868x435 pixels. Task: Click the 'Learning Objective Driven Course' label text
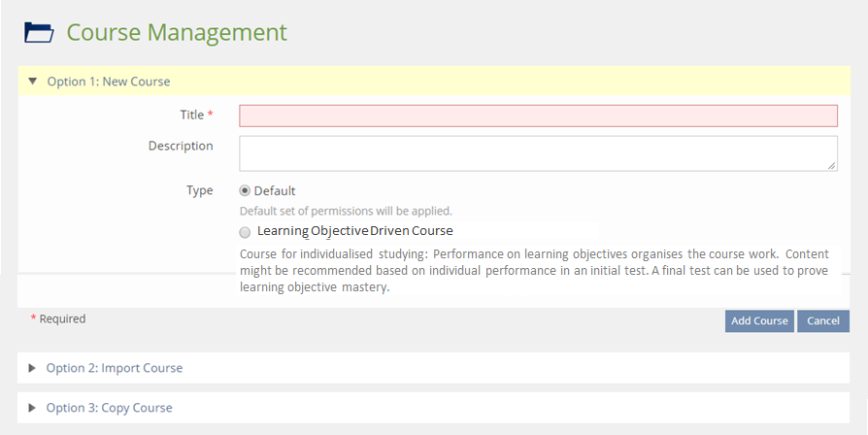tap(354, 231)
